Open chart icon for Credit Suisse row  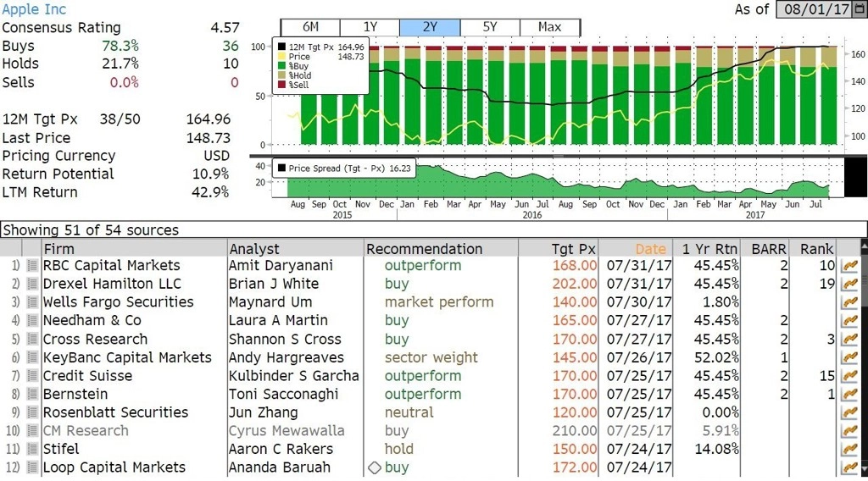point(849,375)
